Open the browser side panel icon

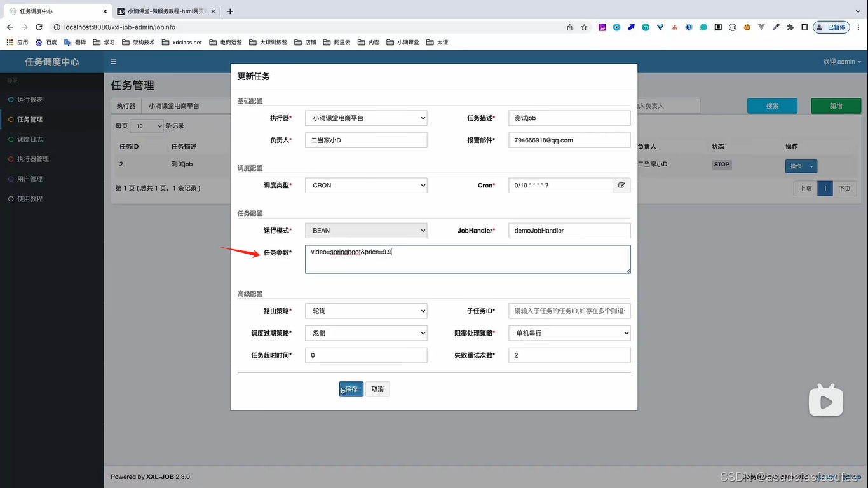pyautogui.click(x=804, y=27)
